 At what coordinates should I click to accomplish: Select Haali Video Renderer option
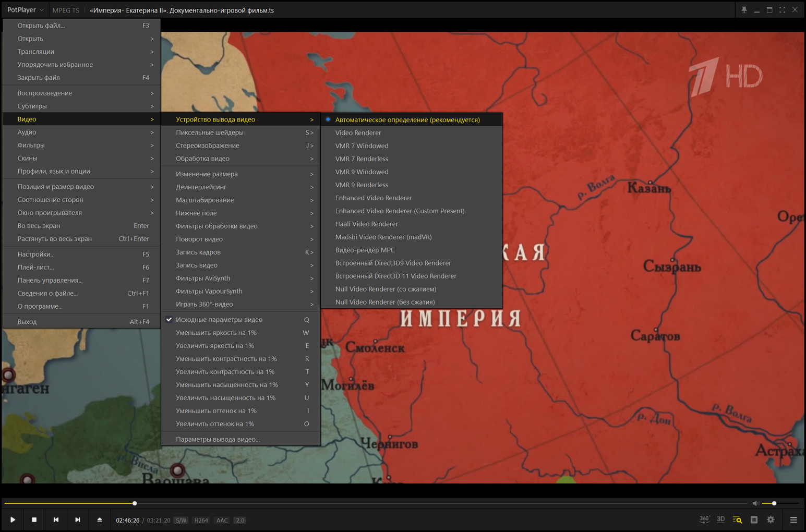coord(412,224)
